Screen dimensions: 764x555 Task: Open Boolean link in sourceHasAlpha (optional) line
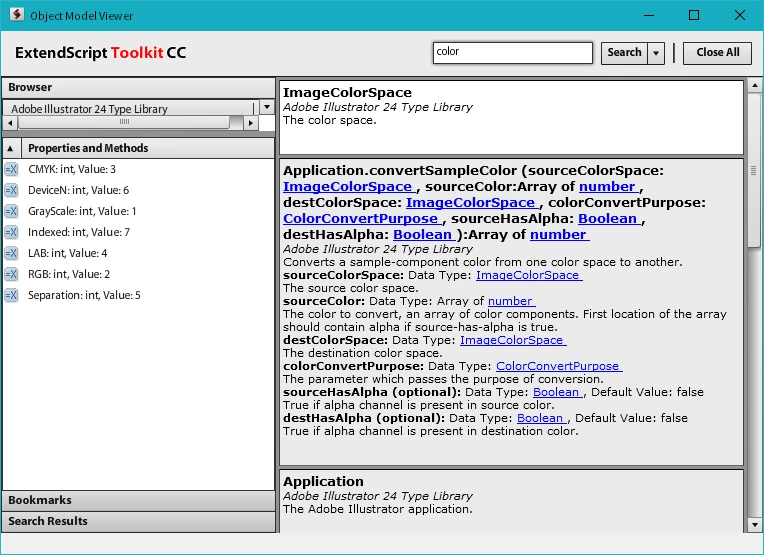557,392
